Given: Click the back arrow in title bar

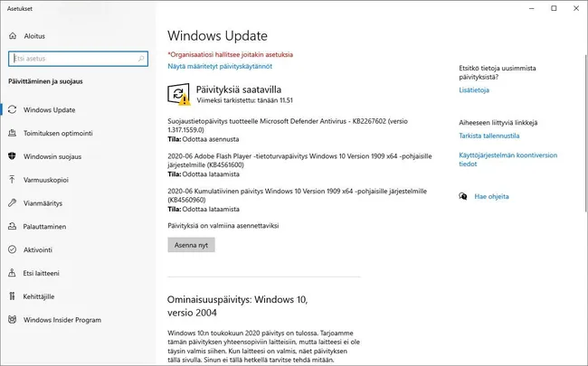Looking at the screenshot, I should (11, 8).
